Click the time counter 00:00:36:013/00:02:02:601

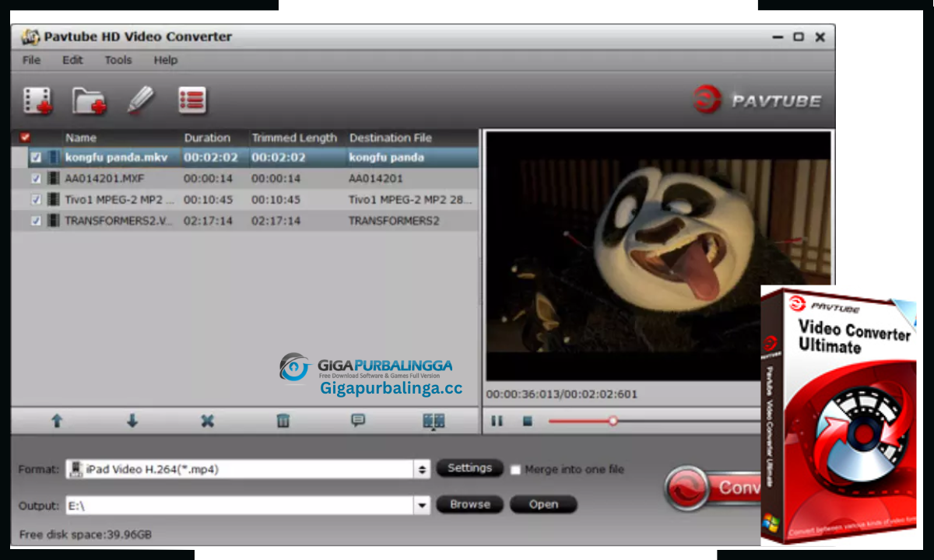561,394
